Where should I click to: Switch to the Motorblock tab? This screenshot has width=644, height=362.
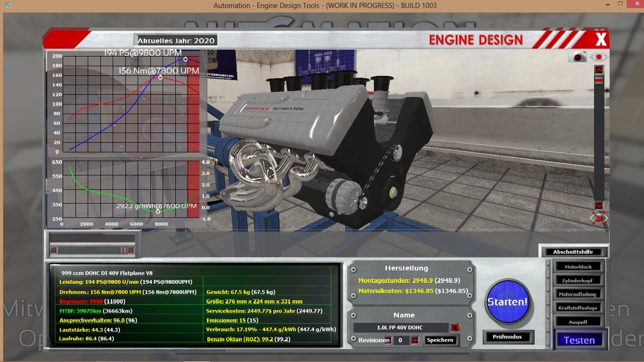pyautogui.click(x=578, y=267)
